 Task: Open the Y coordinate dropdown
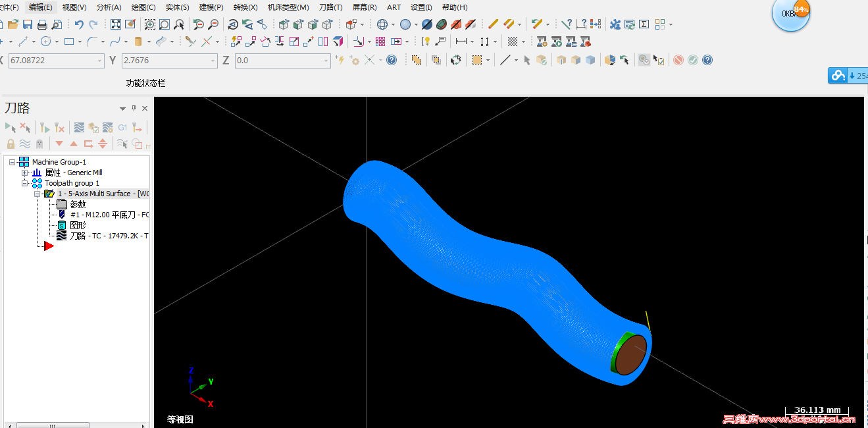(213, 61)
